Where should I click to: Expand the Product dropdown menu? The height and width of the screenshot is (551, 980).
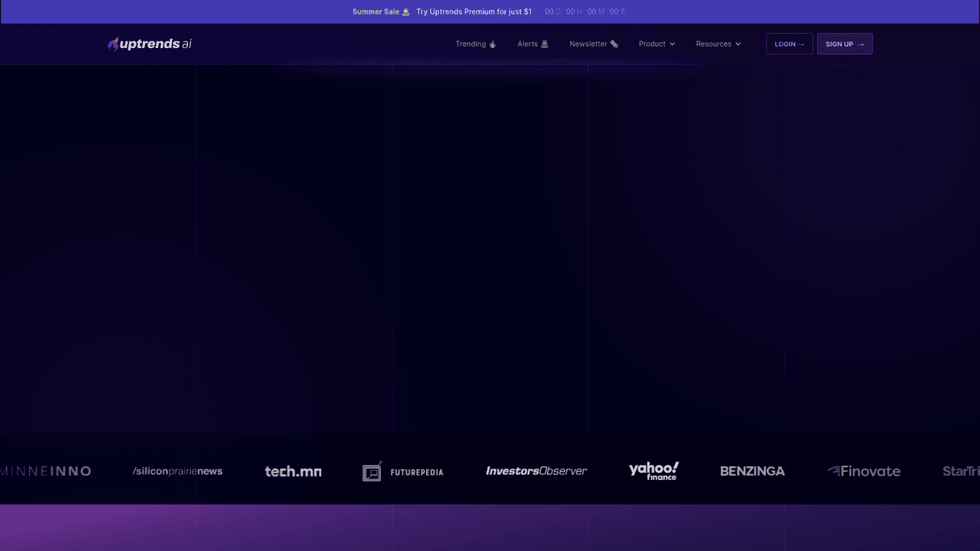tap(656, 44)
